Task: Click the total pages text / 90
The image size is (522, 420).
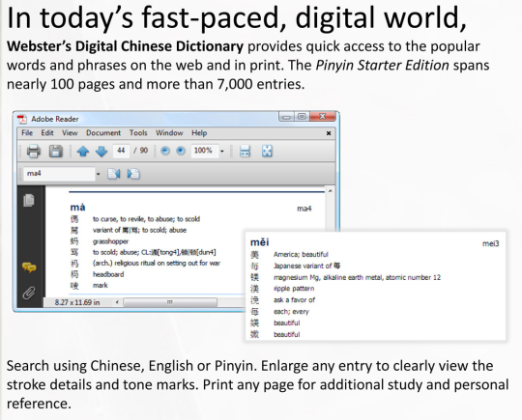Action: click(x=140, y=151)
